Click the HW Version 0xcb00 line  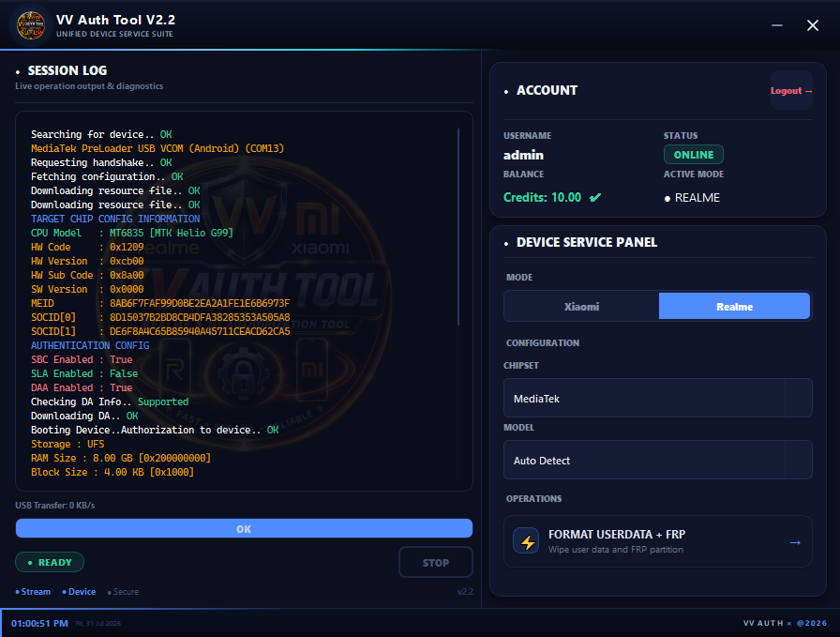click(x=87, y=261)
